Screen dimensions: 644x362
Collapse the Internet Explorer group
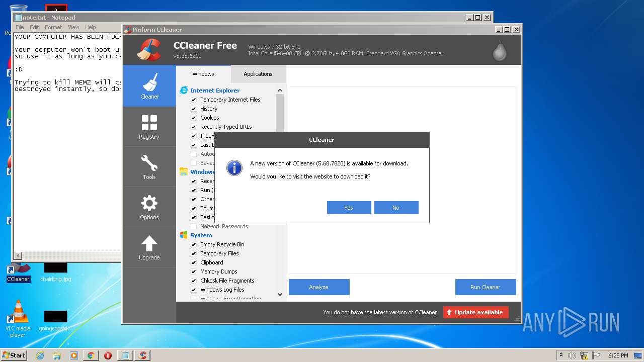point(215,90)
